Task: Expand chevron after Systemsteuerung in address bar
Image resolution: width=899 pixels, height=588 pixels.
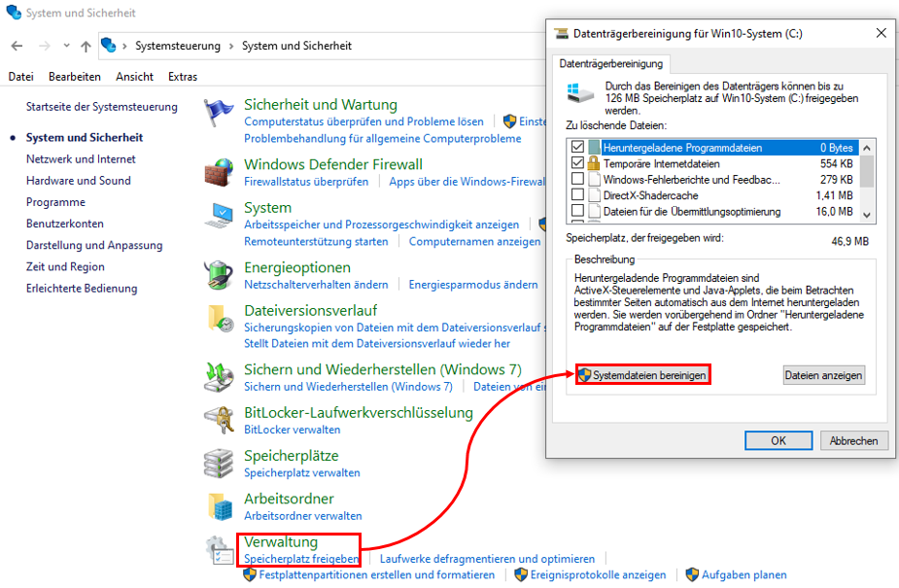Action: (x=231, y=46)
